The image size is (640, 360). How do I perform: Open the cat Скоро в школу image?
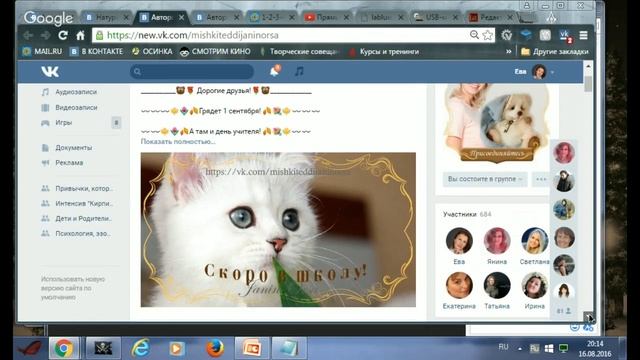(x=278, y=230)
